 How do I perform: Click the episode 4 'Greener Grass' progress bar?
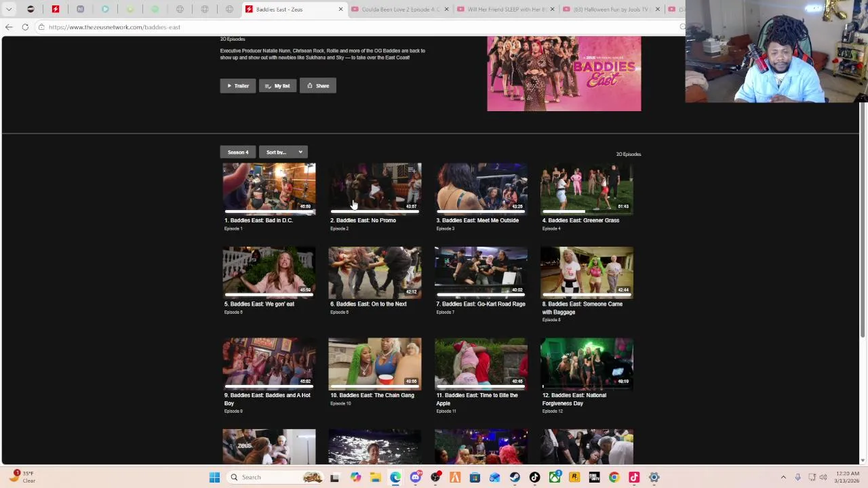(587, 212)
